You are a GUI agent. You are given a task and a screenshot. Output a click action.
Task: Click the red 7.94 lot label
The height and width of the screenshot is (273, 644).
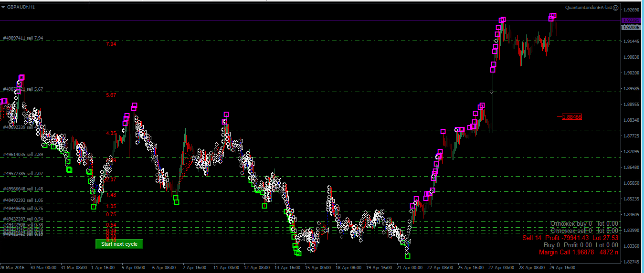tap(111, 44)
